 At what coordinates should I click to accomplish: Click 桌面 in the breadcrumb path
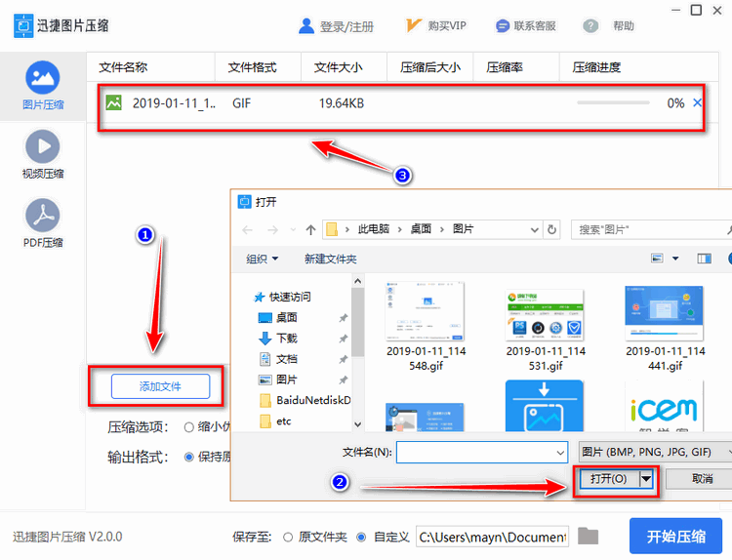tap(421, 229)
